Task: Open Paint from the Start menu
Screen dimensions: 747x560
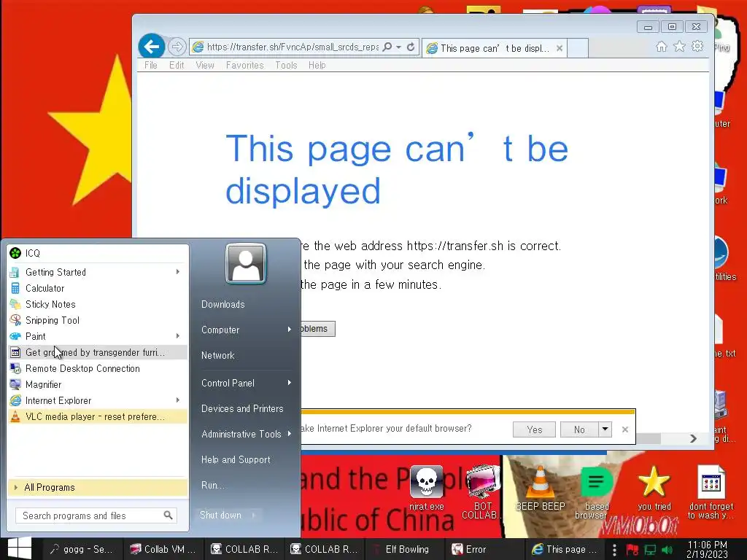Action: click(98, 336)
